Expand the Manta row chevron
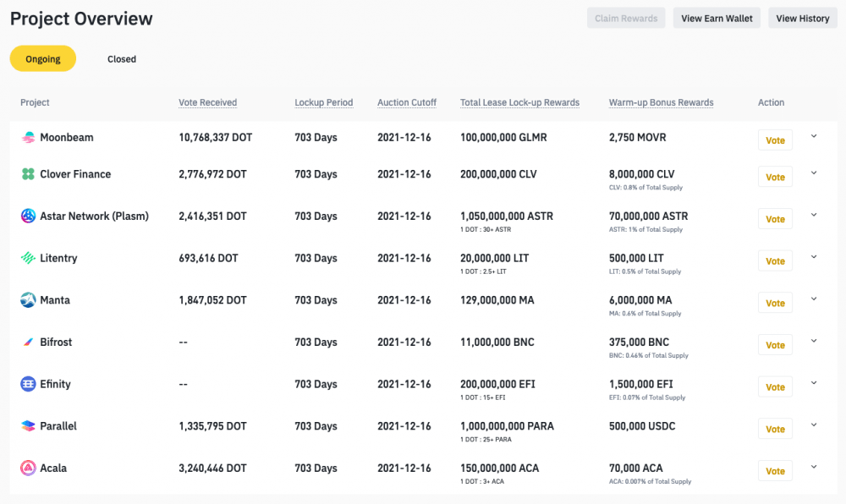Screen dimensions: 846x504 [x=814, y=299]
